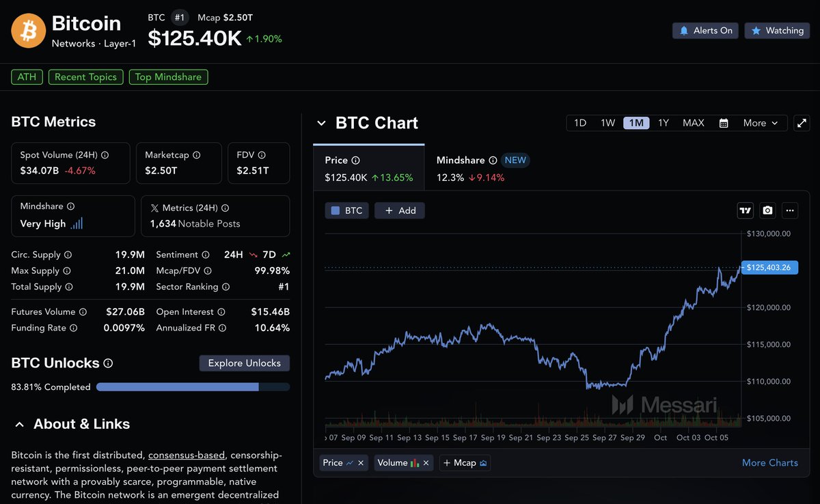Take a chart snapshot with camera icon

click(x=768, y=210)
